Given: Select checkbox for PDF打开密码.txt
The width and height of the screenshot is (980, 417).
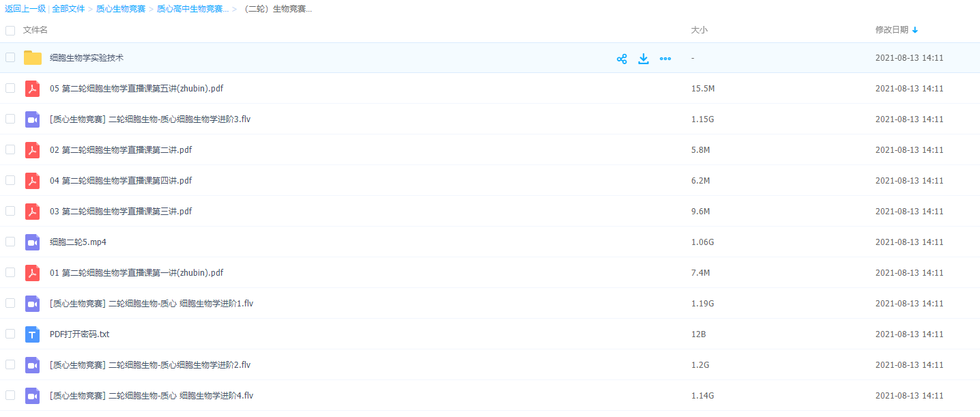Looking at the screenshot, I should tap(10, 334).
